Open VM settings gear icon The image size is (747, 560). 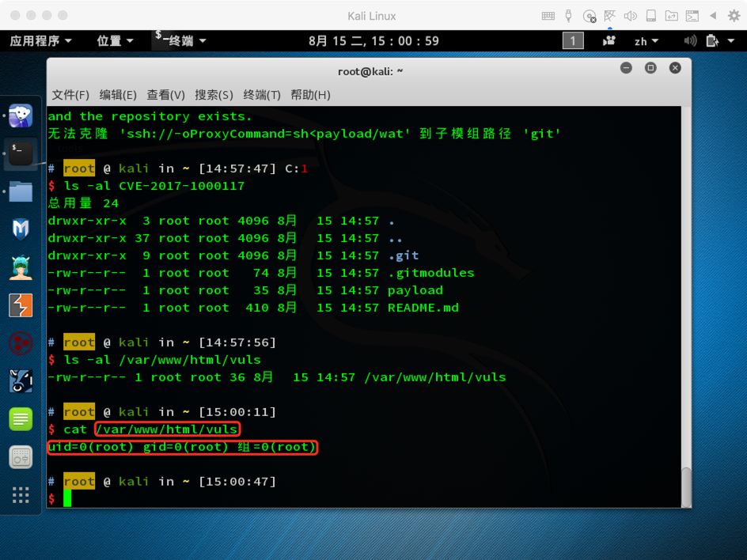(x=734, y=16)
